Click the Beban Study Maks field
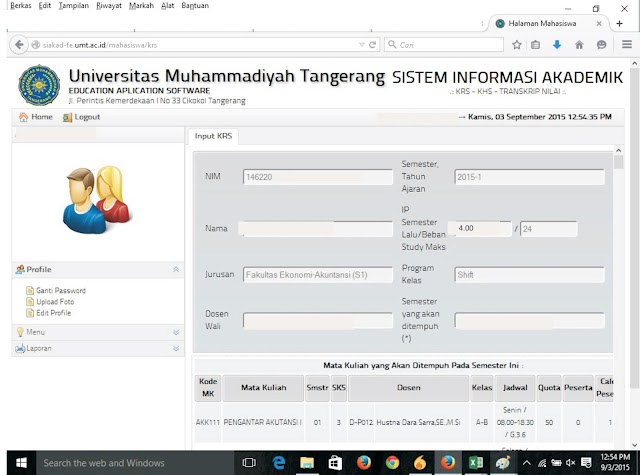Image resolution: width=640 pixels, height=475 pixels. (x=549, y=229)
